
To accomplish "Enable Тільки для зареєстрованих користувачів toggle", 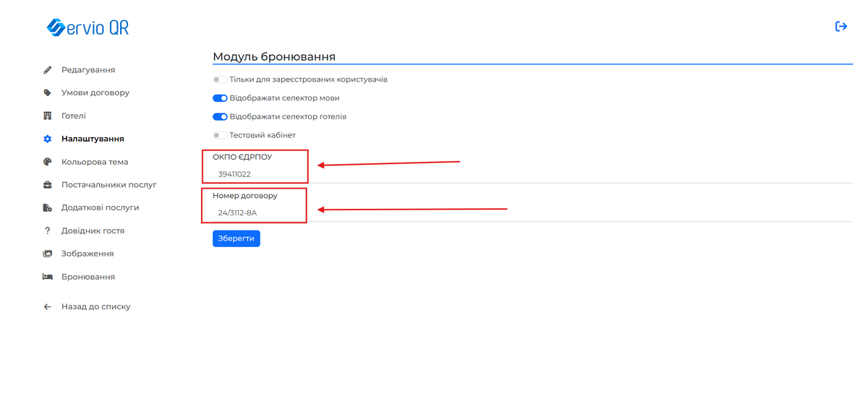I will 219,79.
